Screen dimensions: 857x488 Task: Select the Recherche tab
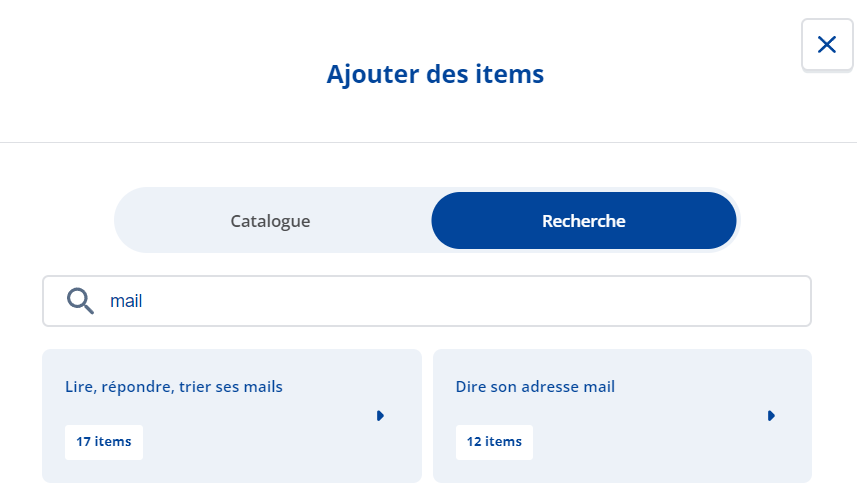(x=584, y=221)
